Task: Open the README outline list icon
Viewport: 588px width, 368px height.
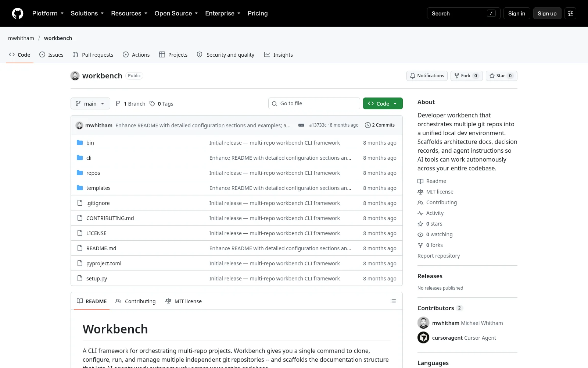Action: point(393,301)
